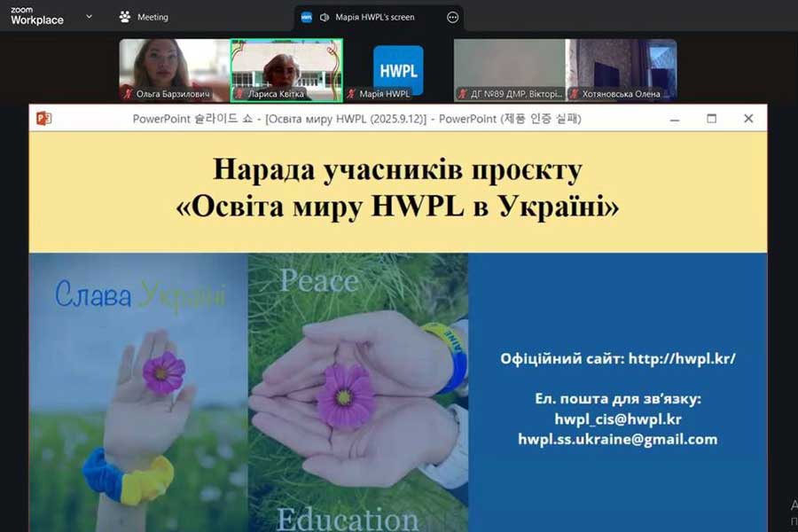Select Ольга Барзилович video thumbnail
Viewport: 798px width, 532px height.
175,70
